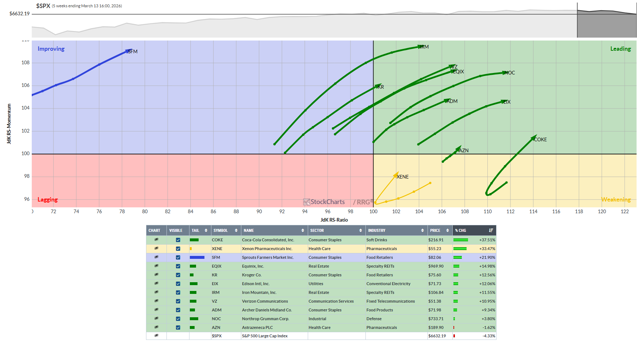Uncheck the visible box for SFM
The width and height of the screenshot is (644, 345).
click(178, 257)
